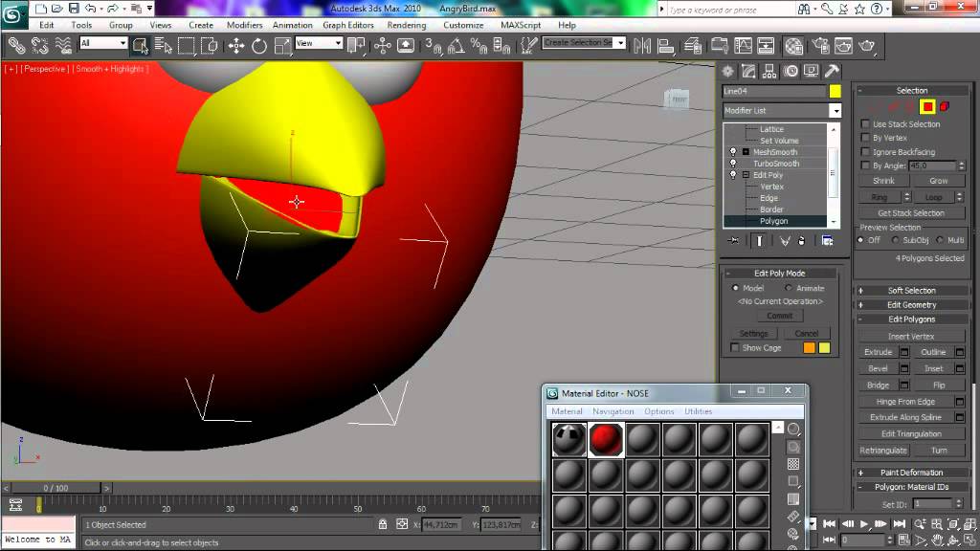980x551 pixels.
Task: Open the Modifiers menu
Action: (244, 25)
